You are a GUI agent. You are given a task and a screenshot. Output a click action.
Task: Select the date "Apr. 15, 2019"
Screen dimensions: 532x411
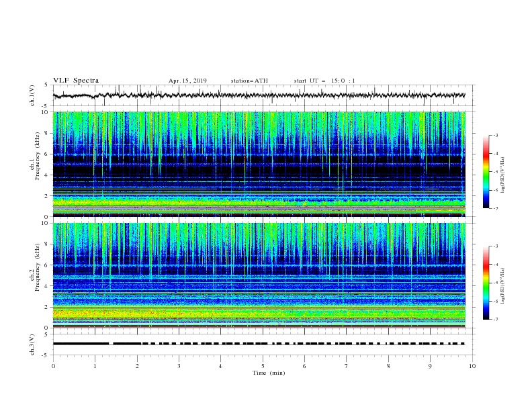(x=187, y=81)
